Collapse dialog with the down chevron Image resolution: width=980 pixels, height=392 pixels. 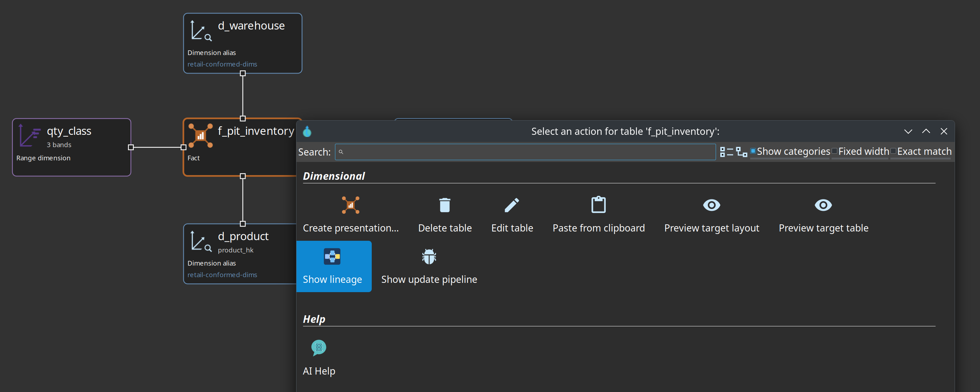pyautogui.click(x=908, y=132)
